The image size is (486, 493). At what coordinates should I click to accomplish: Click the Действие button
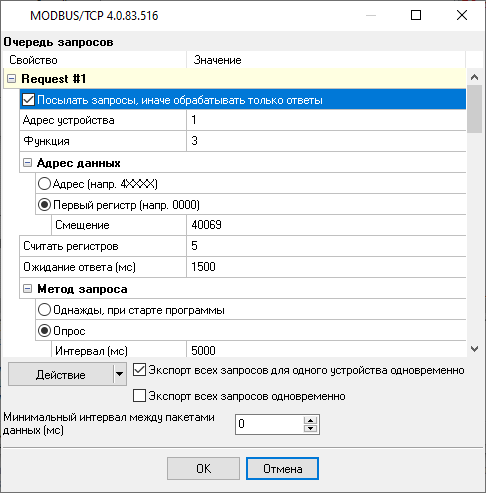tap(61, 374)
